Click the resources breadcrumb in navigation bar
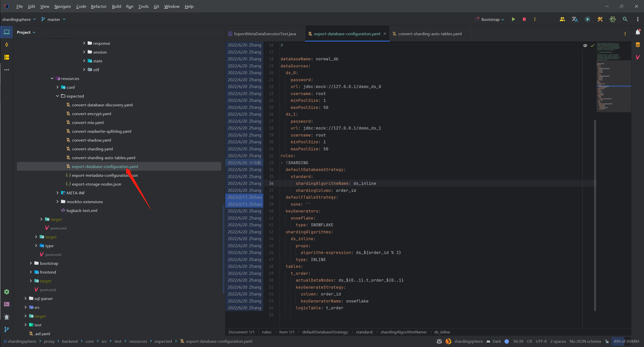This screenshot has width=644, height=347. [138, 341]
